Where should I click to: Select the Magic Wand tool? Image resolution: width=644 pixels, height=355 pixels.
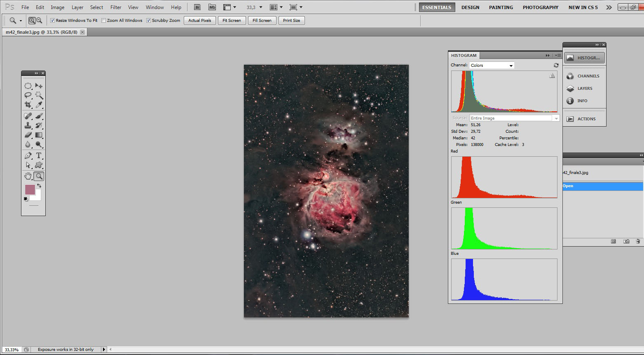pos(39,95)
